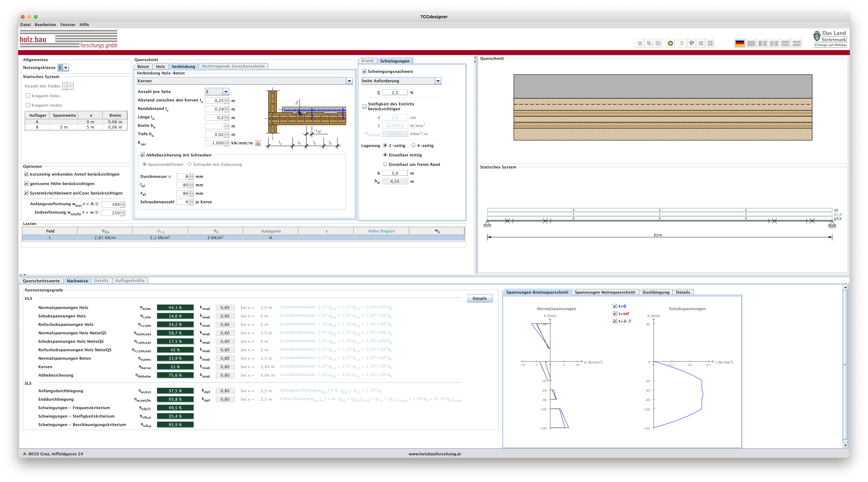Click the checklist options toolbar icon
This screenshot has height=482, width=868.
(682, 43)
